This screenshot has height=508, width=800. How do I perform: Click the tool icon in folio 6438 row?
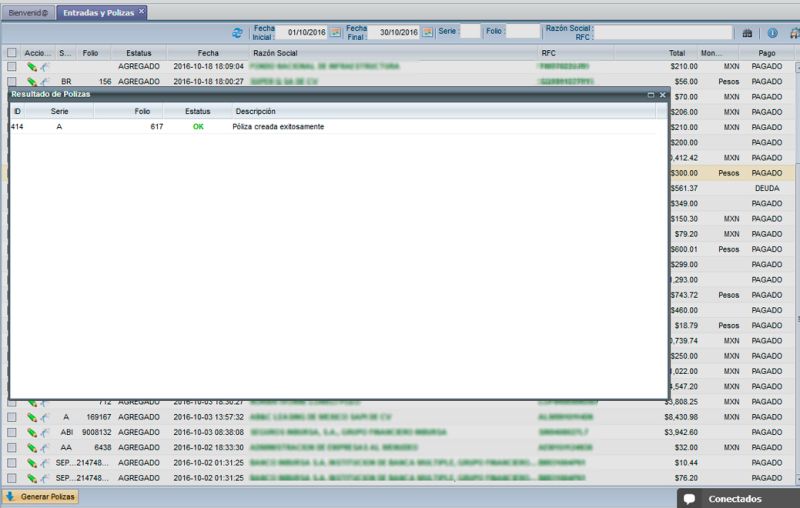(x=44, y=448)
